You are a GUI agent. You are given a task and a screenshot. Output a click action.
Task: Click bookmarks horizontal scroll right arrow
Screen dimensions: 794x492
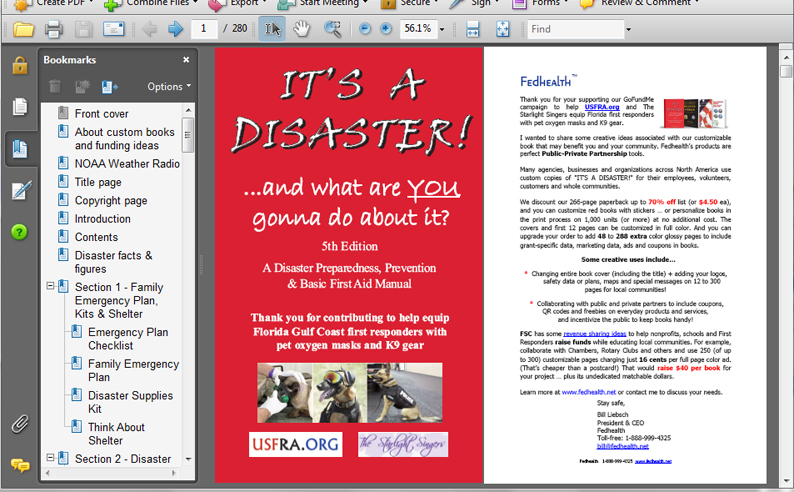click(x=174, y=473)
